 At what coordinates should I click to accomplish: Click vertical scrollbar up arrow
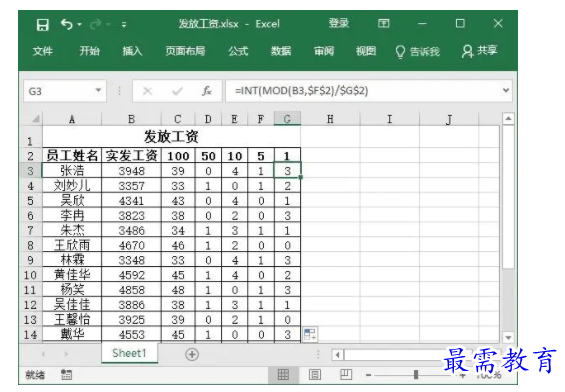coord(508,119)
